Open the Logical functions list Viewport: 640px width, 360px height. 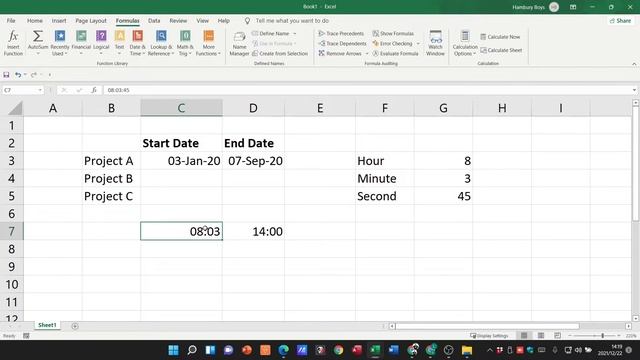point(101,42)
